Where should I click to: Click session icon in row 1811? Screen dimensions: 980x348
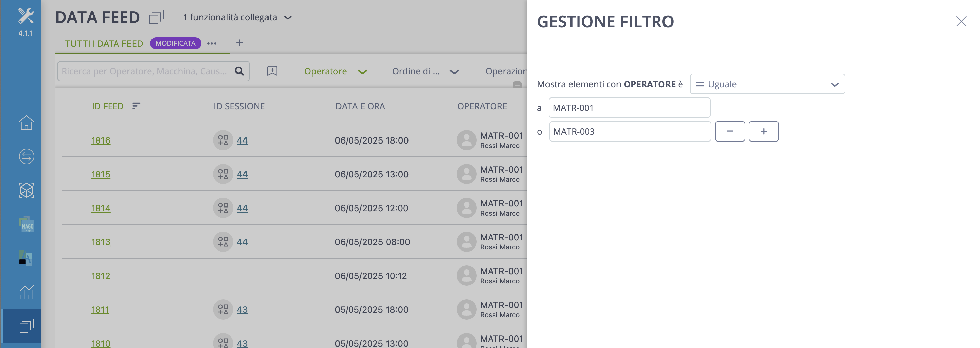tap(223, 309)
